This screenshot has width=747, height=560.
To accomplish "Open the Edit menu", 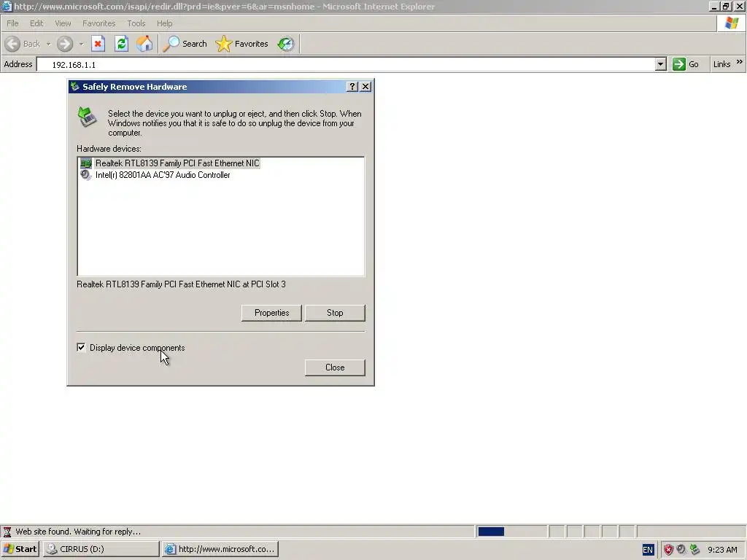I will pos(36,23).
